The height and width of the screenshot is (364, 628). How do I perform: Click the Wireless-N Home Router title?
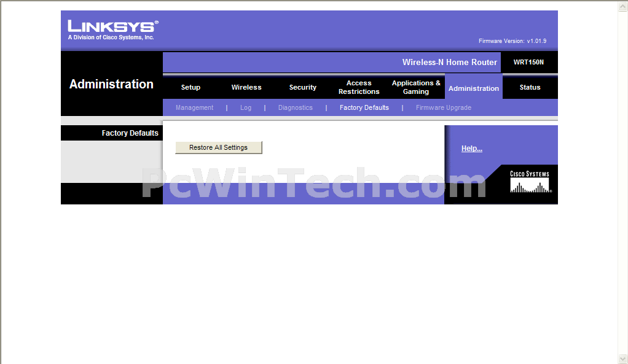click(449, 62)
